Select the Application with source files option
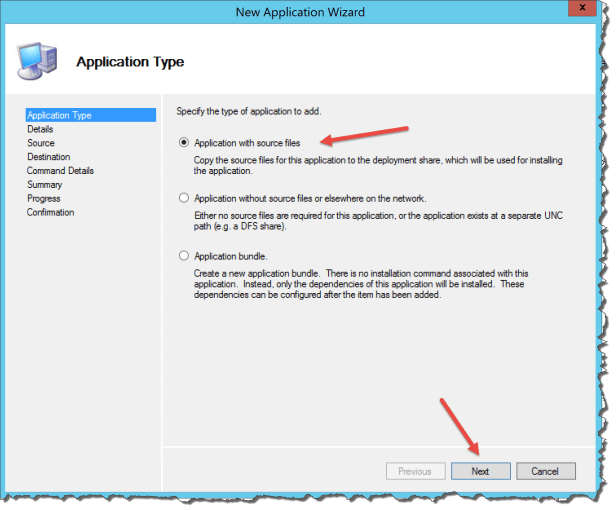 [184, 143]
